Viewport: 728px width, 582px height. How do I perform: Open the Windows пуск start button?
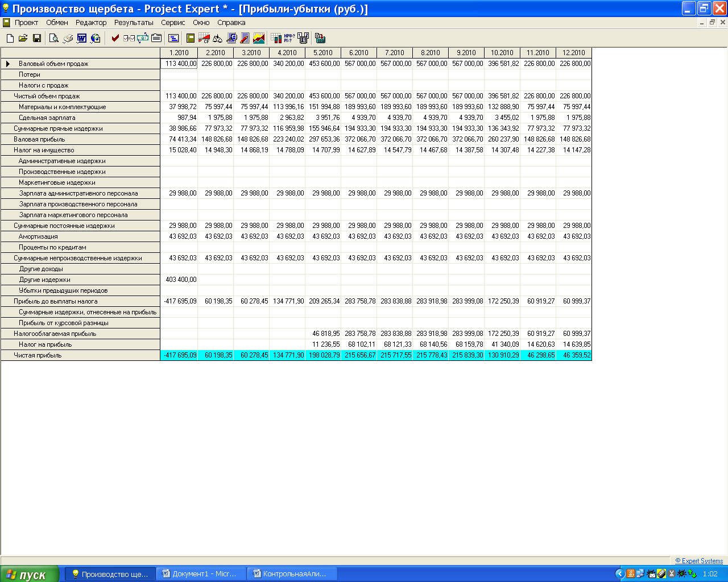(x=30, y=574)
